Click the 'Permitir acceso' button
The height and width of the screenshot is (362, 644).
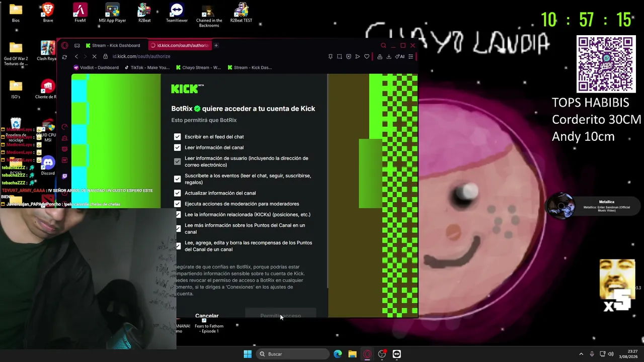click(x=280, y=314)
